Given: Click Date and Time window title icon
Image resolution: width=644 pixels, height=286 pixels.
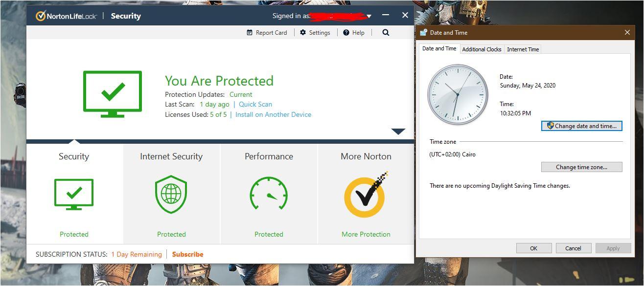Looking at the screenshot, I should pyautogui.click(x=423, y=33).
